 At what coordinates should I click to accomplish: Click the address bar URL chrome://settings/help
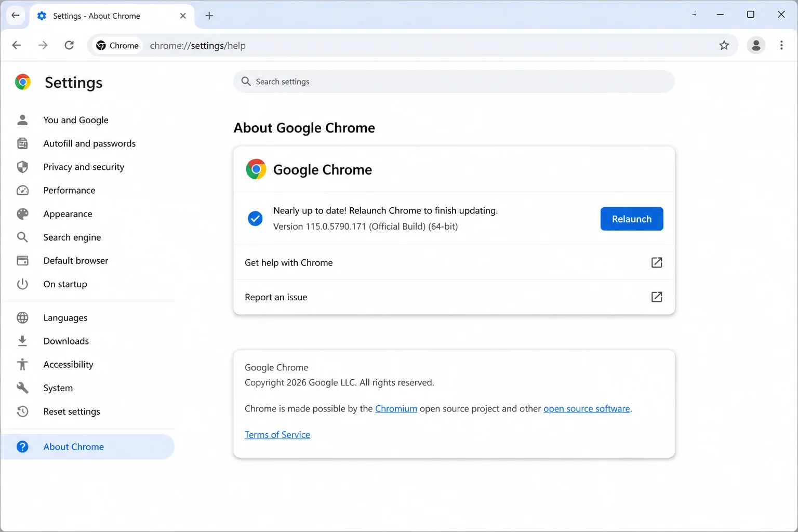click(198, 45)
